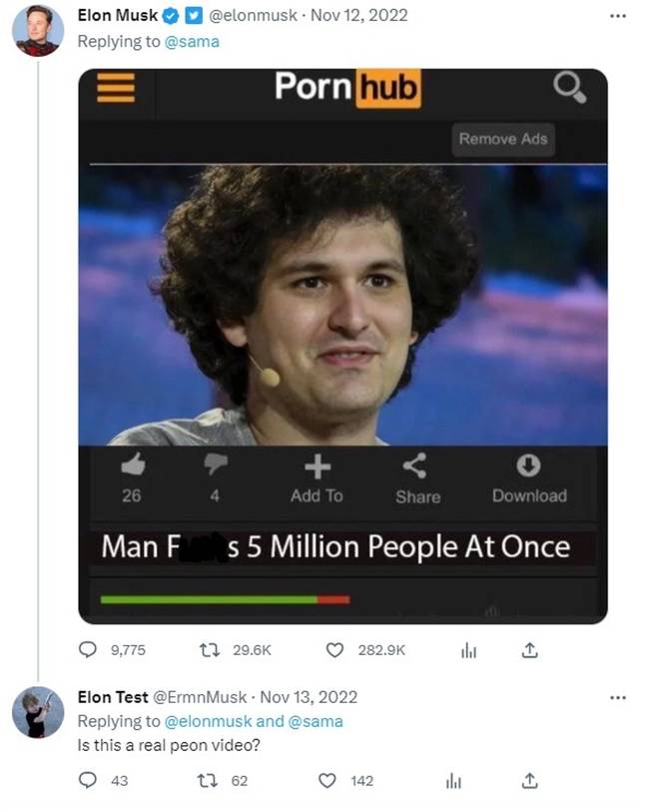Image resolution: width=647 pixels, height=812 pixels.
Task: Share the top tweet via share icon
Action: tap(530, 650)
